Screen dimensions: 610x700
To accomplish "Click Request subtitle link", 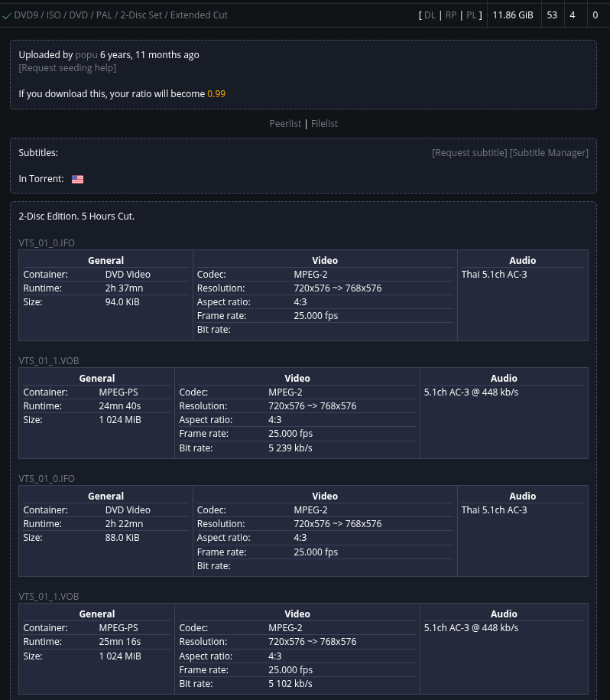I will click(469, 153).
